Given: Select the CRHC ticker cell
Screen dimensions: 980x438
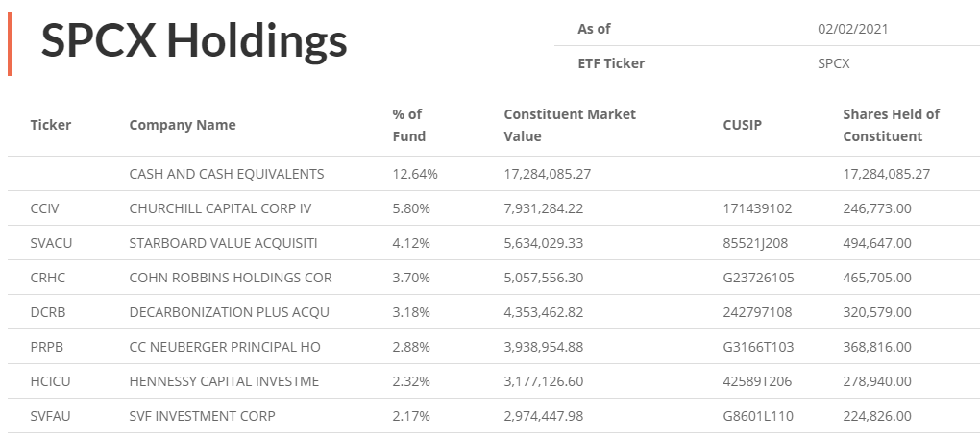Looking at the screenshot, I should (47, 278).
